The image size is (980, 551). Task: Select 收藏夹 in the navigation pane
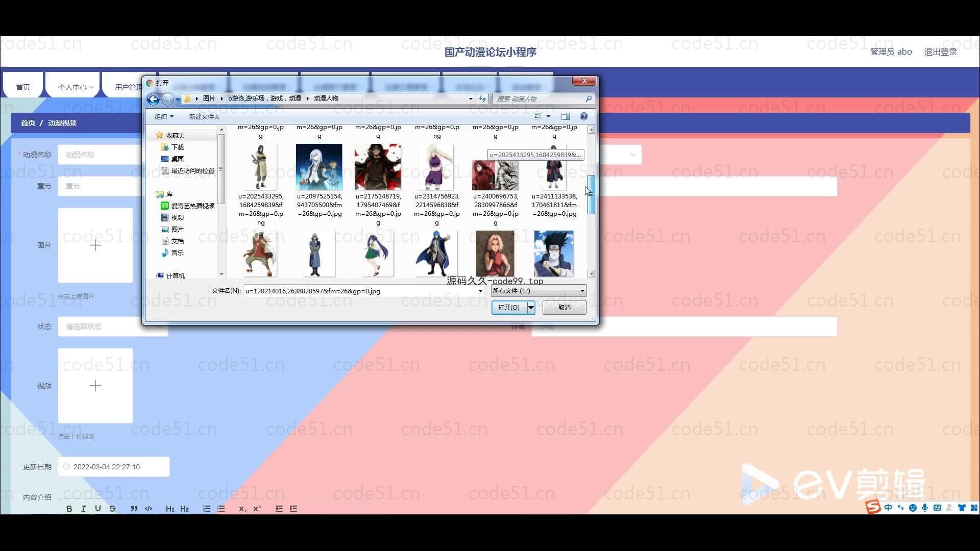click(175, 135)
